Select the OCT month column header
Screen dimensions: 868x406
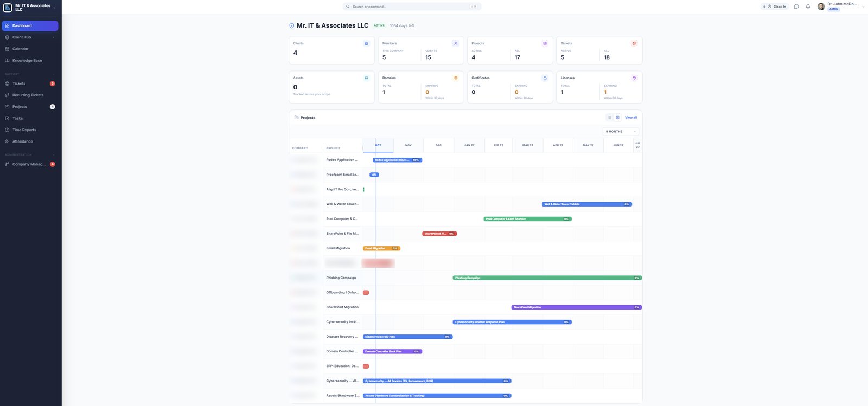point(378,145)
